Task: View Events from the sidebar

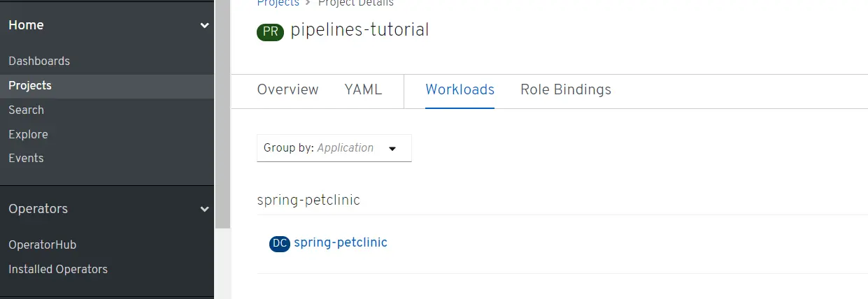Action: [x=26, y=158]
